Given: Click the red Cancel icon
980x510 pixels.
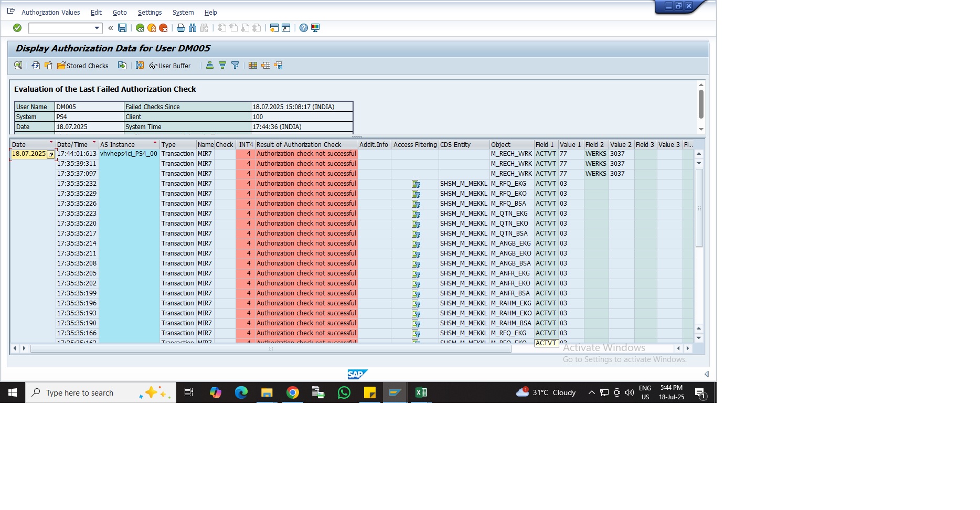Looking at the screenshot, I should (x=163, y=28).
